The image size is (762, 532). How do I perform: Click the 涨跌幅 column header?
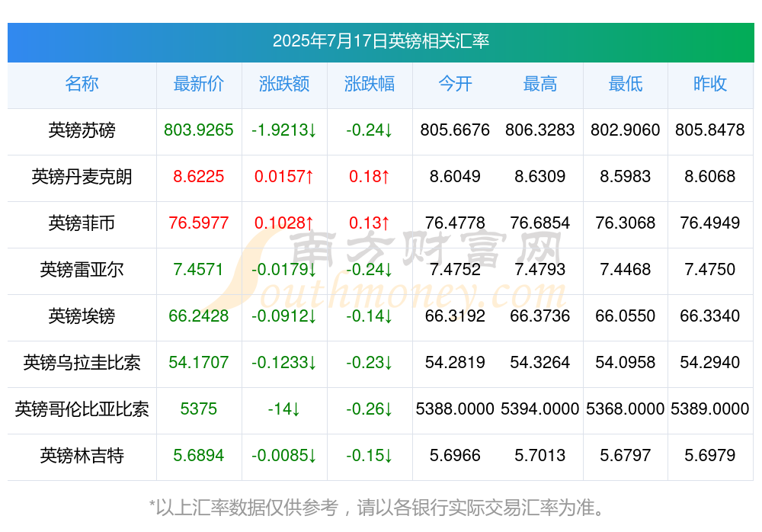click(370, 84)
